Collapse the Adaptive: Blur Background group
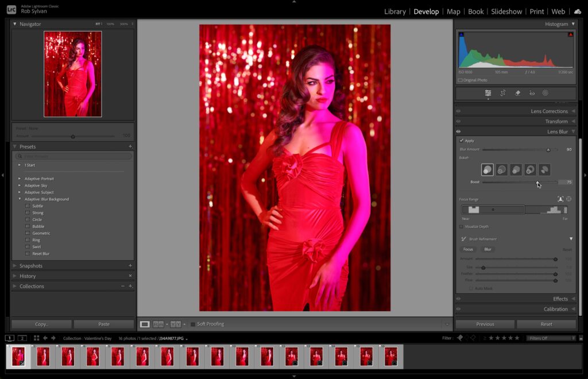The height and width of the screenshot is (379, 588). (20, 199)
